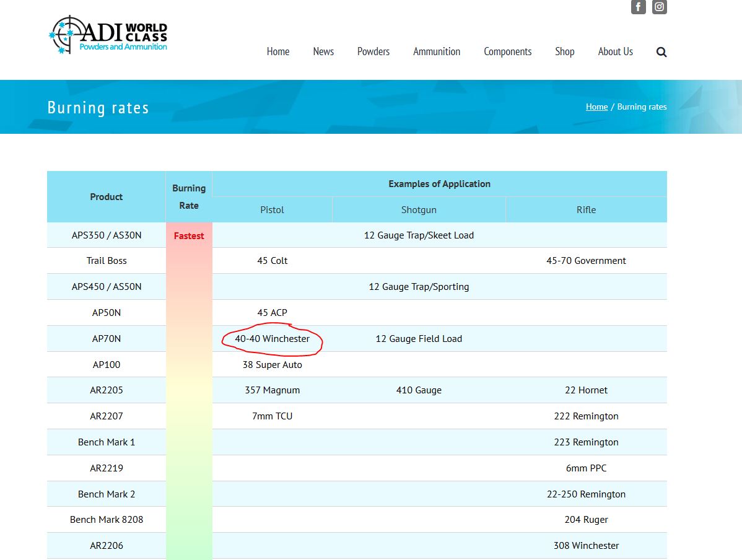Select the 'APS350 / AS30N' product cell
Viewport: 742px width, 560px height.
(x=107, y=235)
